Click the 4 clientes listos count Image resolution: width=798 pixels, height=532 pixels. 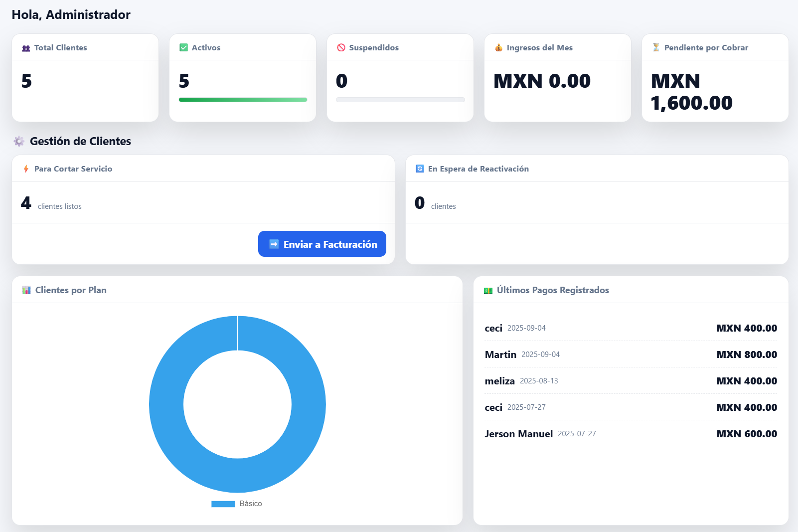point(26,203)
